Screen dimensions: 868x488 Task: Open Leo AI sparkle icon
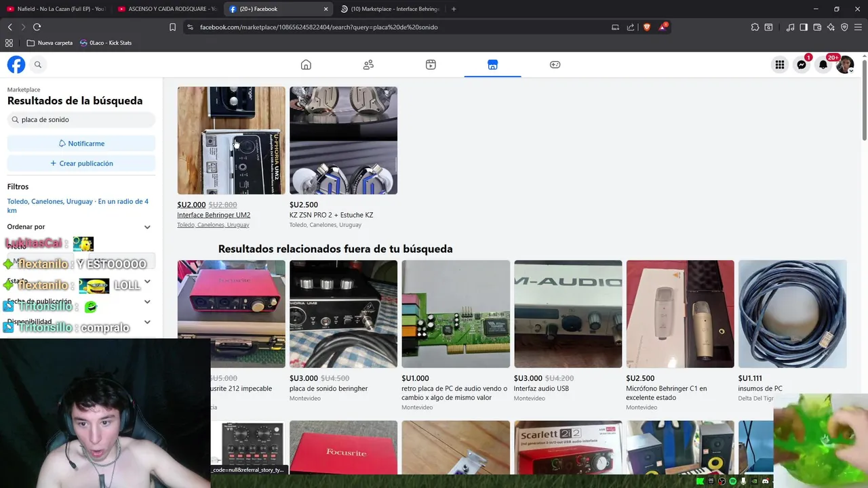click(831, 27)
